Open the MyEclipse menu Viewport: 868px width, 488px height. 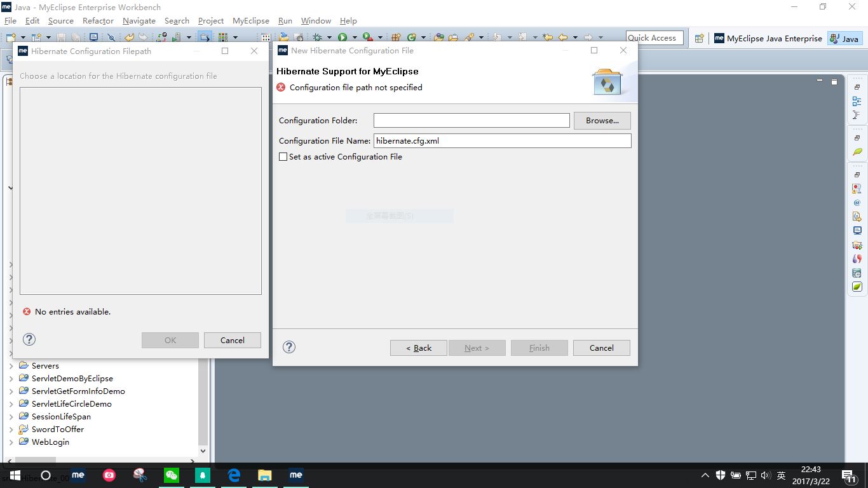[251, 21]
